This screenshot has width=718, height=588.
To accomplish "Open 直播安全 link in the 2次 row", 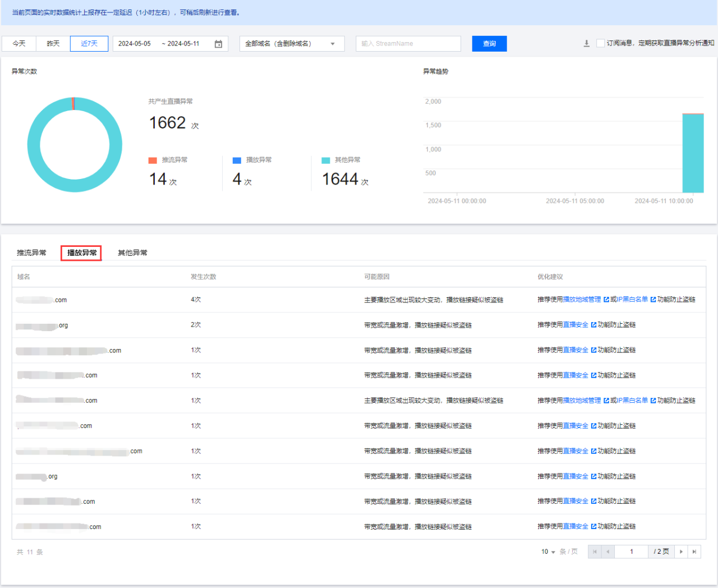I will (576, 325).
